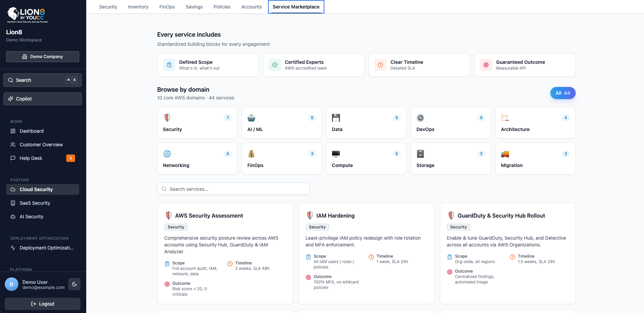The image size is (644, 313).
Task: Switch to the Security tab
Action: point(108,7)
